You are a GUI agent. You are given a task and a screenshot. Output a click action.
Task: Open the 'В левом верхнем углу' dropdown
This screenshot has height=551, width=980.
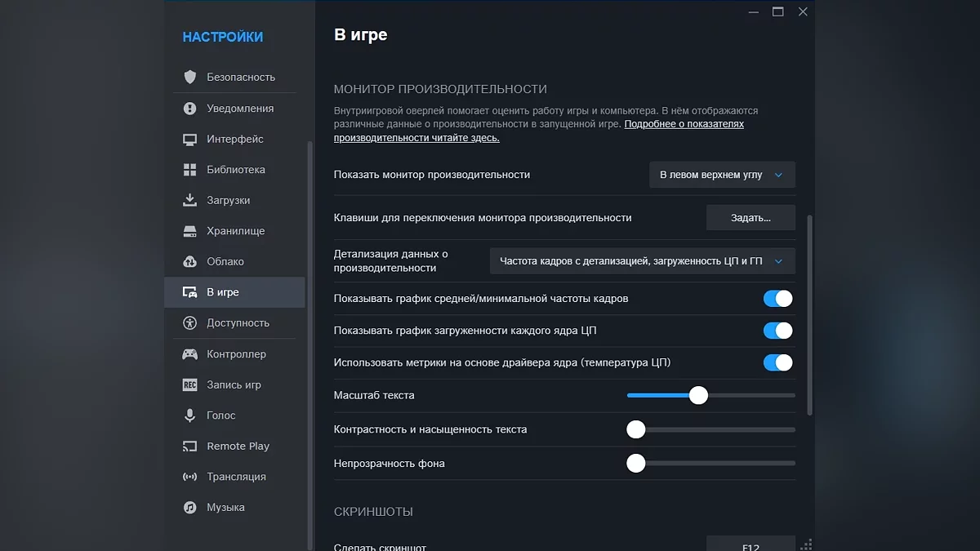[x=722, y=175]
